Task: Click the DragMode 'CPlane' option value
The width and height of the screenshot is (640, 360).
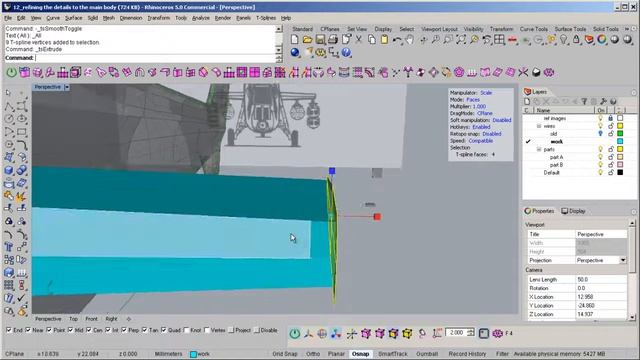Action: pos(485,113)
